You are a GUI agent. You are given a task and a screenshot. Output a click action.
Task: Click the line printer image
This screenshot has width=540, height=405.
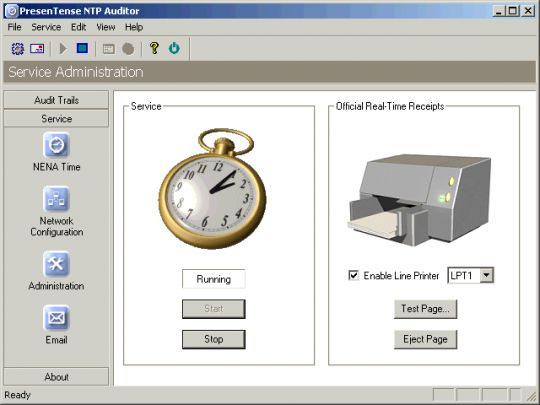(x=419, y=200)
